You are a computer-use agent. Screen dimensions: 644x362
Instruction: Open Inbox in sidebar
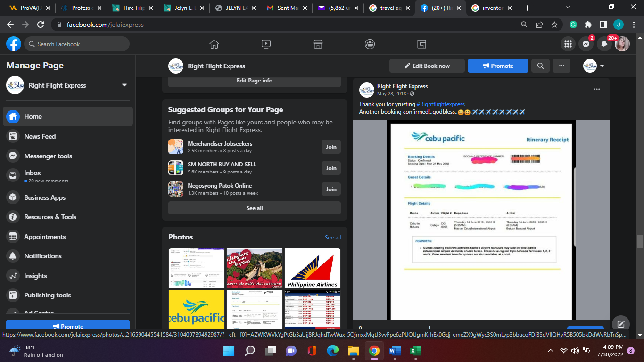click(x=68, y=176)
